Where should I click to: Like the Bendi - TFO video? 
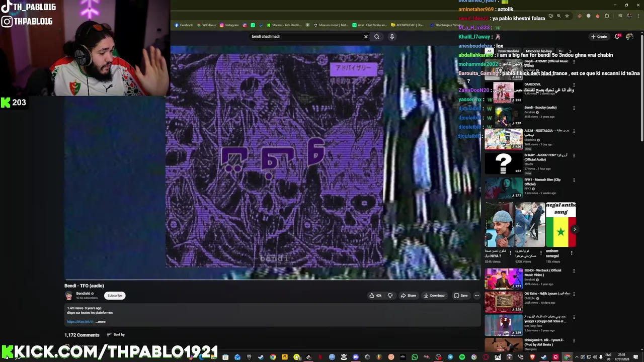[375, 296]
